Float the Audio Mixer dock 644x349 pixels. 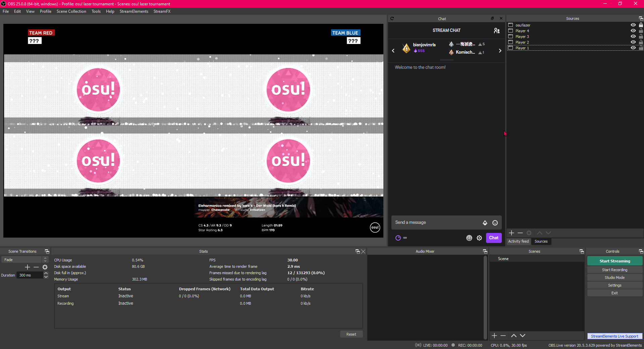[x=485, y=252]
